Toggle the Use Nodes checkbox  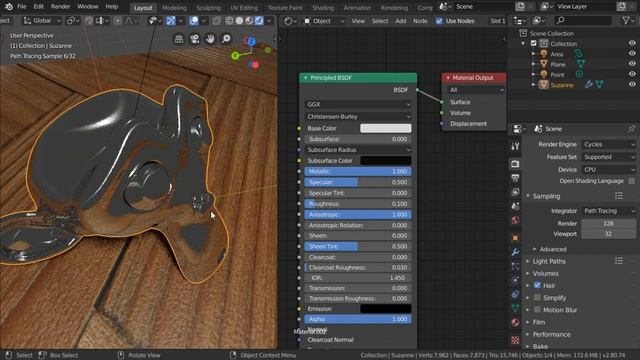439,21
